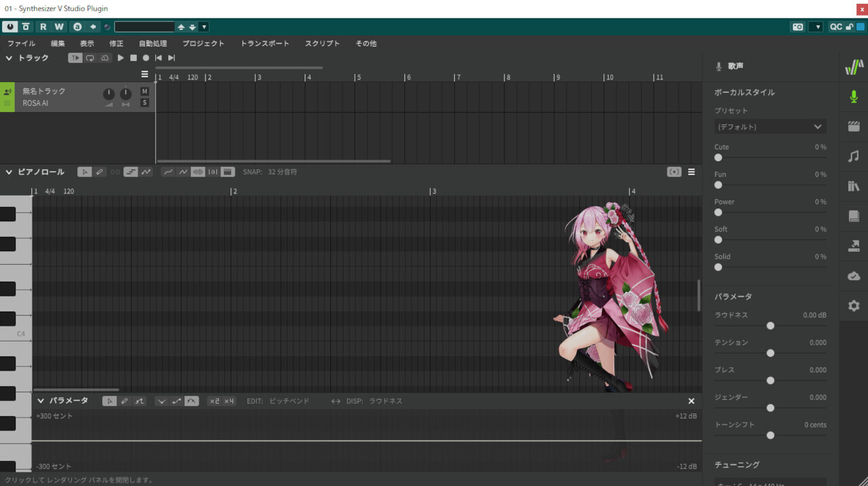Toggle auto-scroll playhead follow in track header
Viewport: 868px width, 486px height.
point(75,58)
